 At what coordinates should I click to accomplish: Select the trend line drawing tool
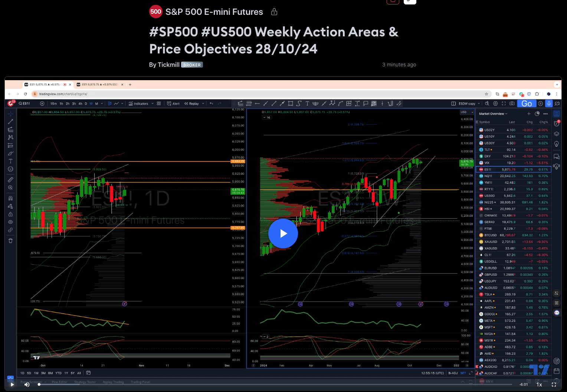[x=10, y=121]
